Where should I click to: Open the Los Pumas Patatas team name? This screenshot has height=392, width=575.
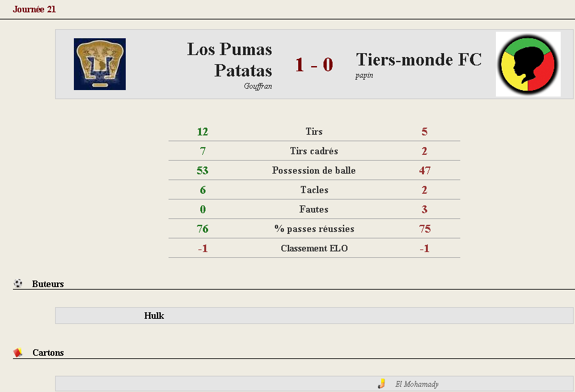pyautogui.click(x=229, y=60)
